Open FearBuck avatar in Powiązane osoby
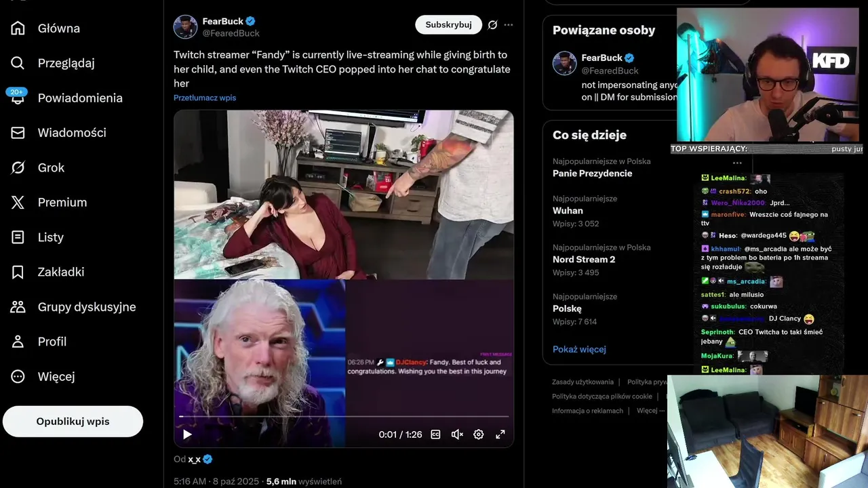868x488 pixels. pyautogui.click(x=565, y=63)
